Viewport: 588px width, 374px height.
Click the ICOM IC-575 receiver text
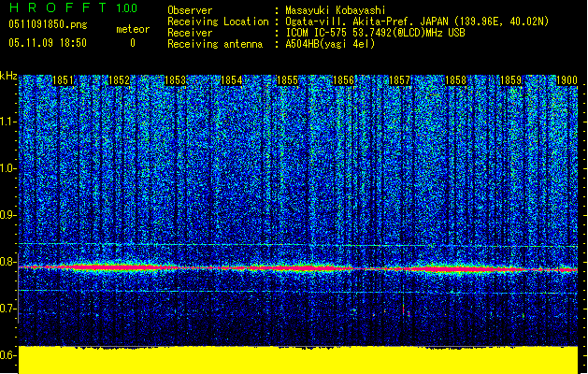point(375,33)
